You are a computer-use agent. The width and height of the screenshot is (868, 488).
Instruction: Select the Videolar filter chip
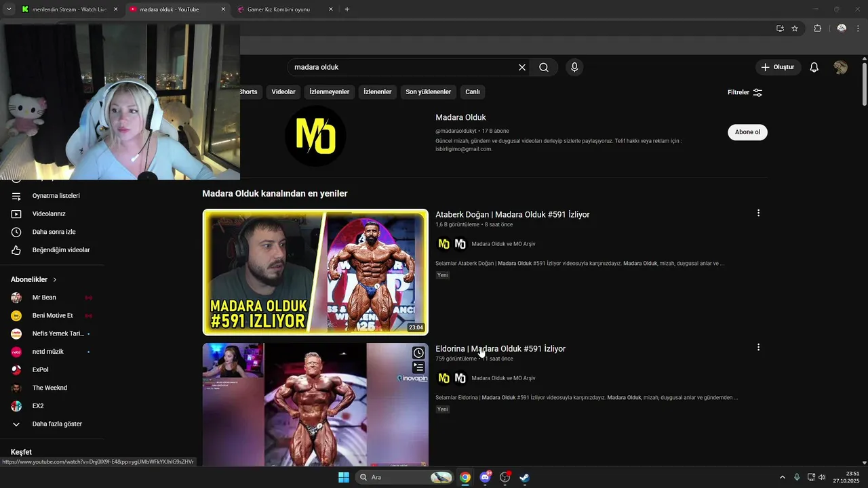[283, 91]
